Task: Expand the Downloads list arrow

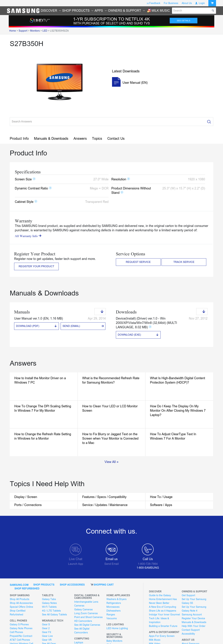Action: [202, 312]
